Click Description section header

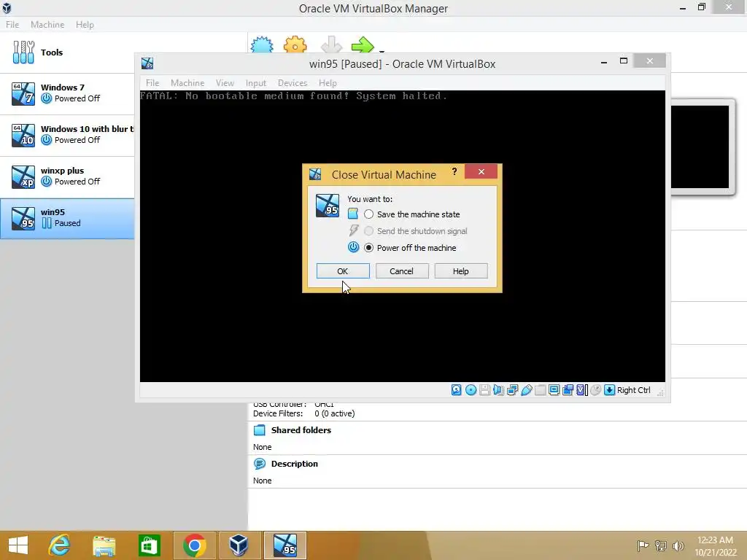295,464
